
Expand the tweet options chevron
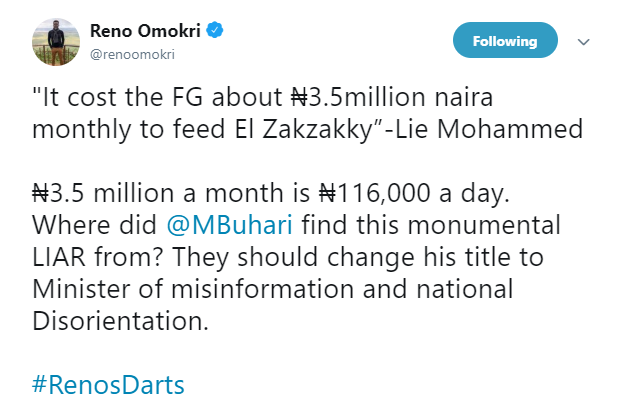[585, 42]
